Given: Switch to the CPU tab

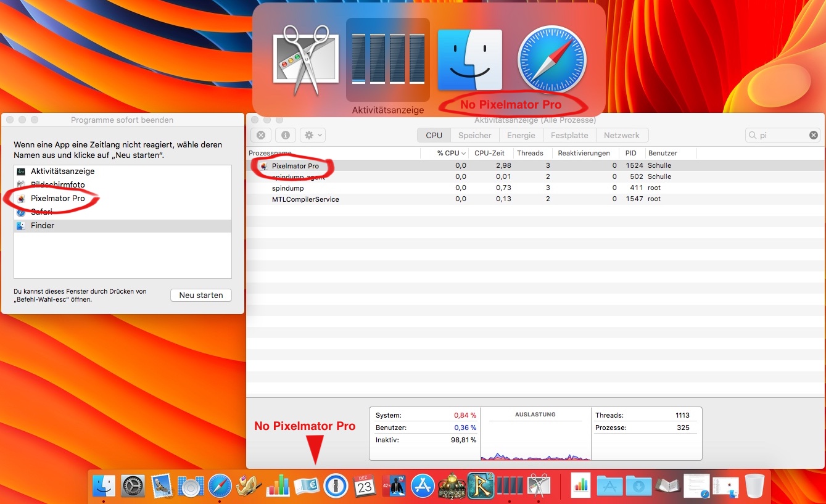Looking at the screenshot, I should click(x=434, y=135).
